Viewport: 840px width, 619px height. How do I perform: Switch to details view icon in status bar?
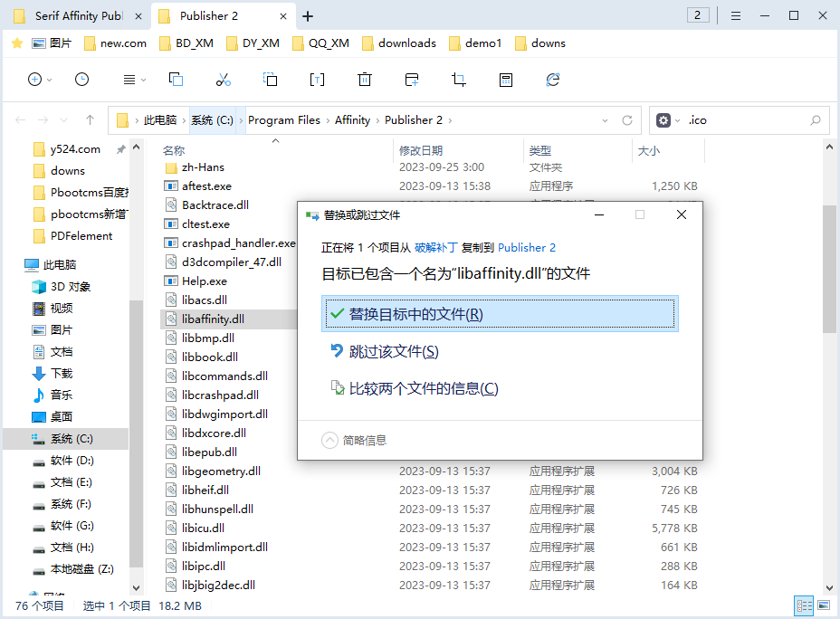804,605
